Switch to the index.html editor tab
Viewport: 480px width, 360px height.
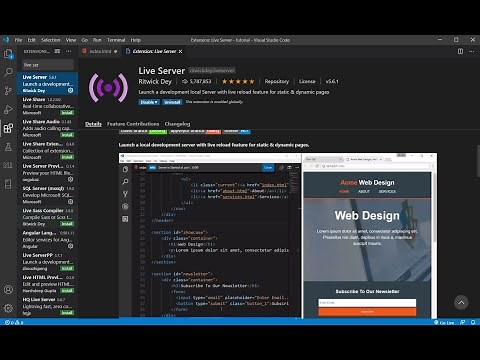100,51
